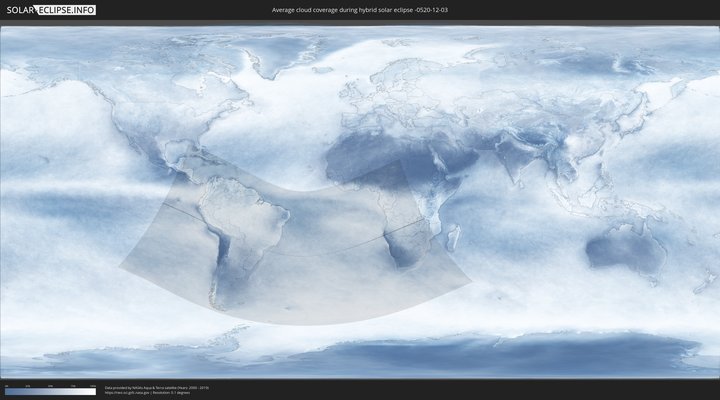This screenshot has width=720, height=400.
Task: Click the cloud coverage gradient legend bar
Action: (50, 391)
